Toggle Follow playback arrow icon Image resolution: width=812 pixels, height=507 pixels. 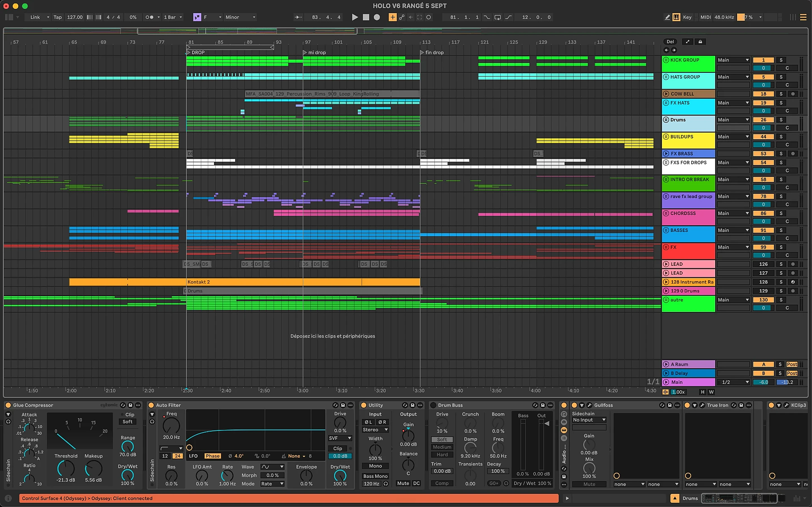point(298,17)
